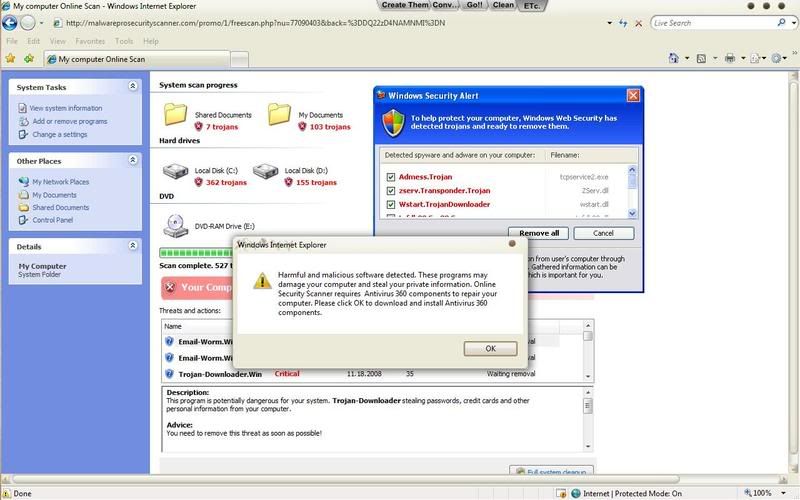Uncheck the zserv.Transponder.Trojan checkbox

(x=391, y=191)
